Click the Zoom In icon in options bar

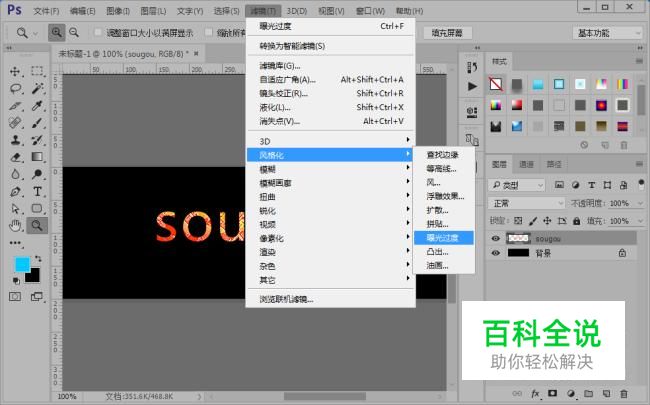click(56, 32)
